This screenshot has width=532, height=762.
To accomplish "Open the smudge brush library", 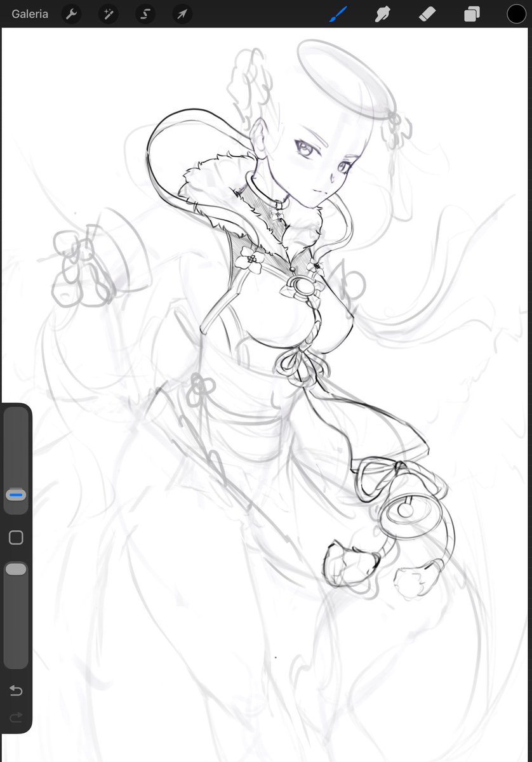I will [x=382, y=13].
